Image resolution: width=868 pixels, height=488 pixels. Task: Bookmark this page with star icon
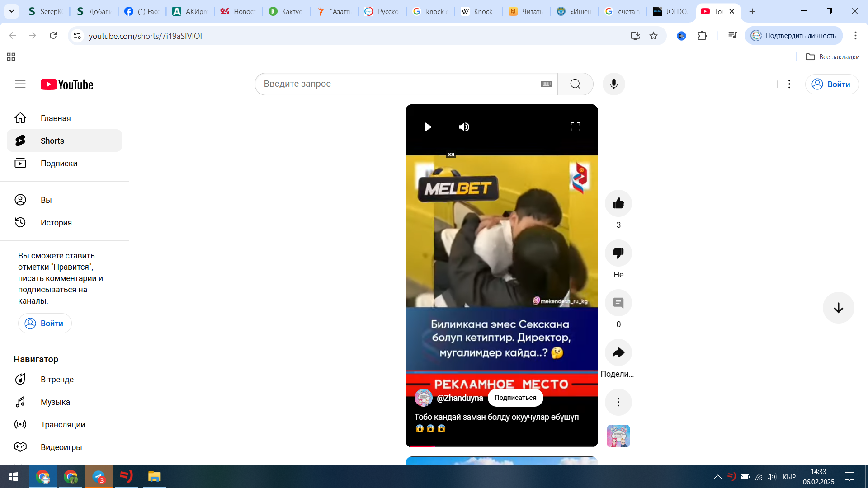click(x=653, y=36)
